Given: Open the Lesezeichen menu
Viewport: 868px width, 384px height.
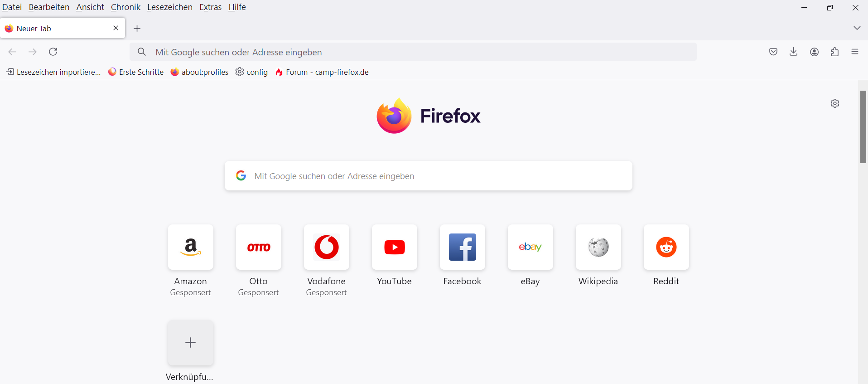Looking at the screenshot, I should (x=170, y=7).
